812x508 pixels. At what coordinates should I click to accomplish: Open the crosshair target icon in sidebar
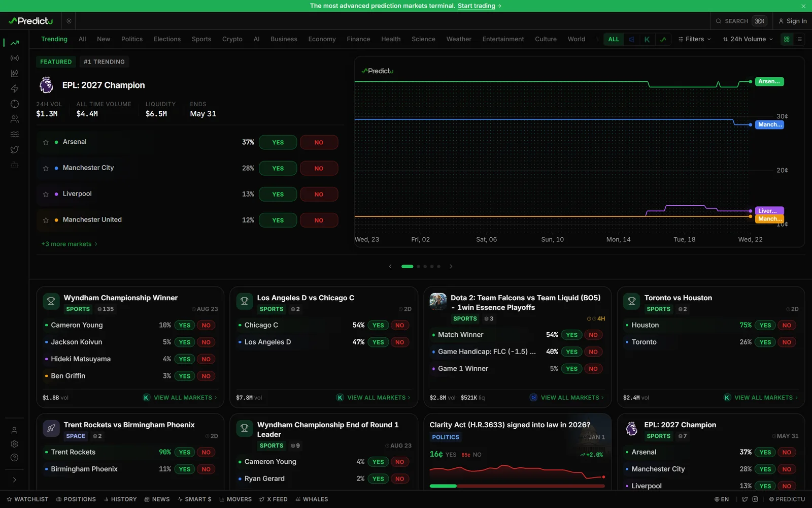pyautogui.click(x=15, y=104)
